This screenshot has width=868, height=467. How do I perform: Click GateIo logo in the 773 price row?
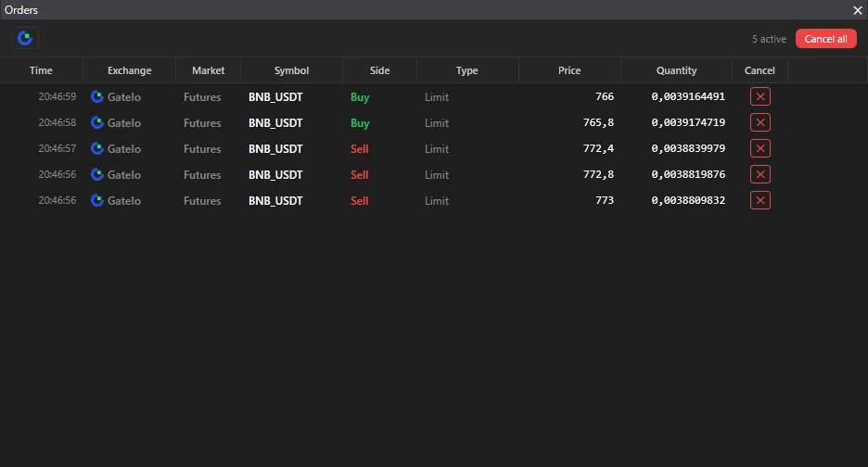click(97, 201)
